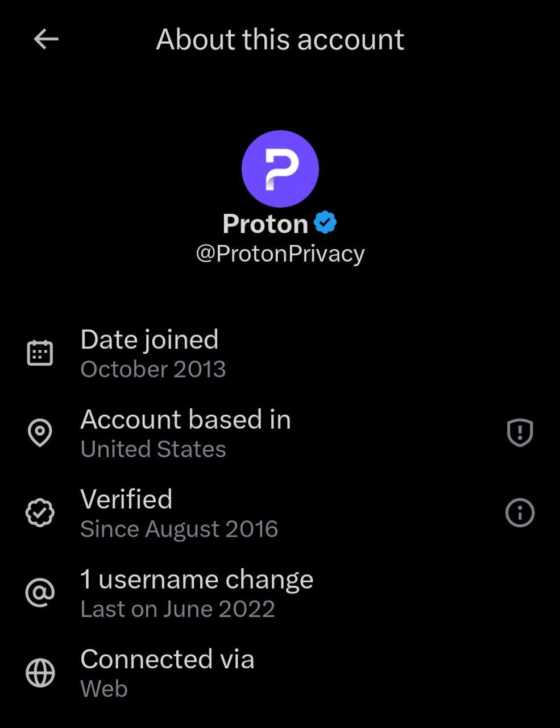Select the 1 username change label
The image size is (560, 728).
tap(197, 580)
